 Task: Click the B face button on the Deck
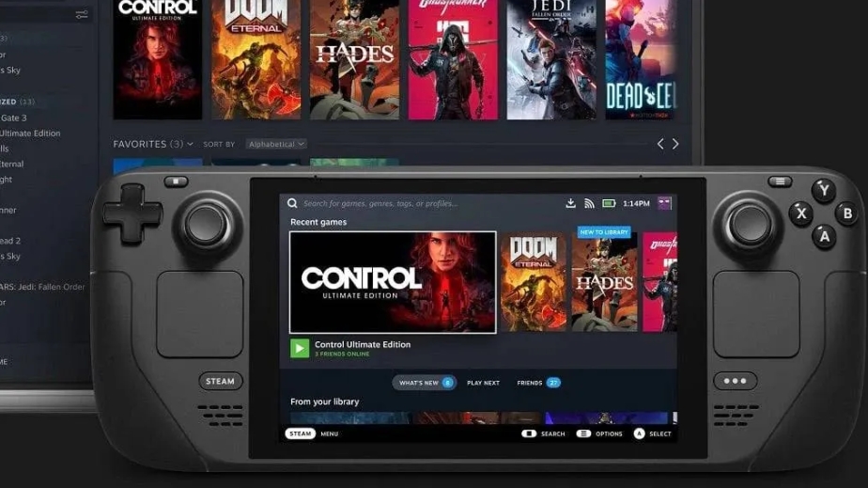[847, 213]
